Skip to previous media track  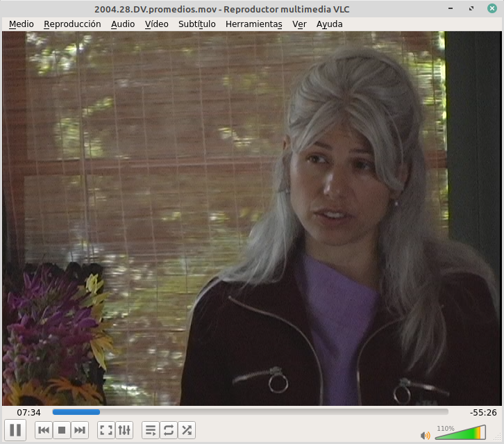click(x=43, y=430)
